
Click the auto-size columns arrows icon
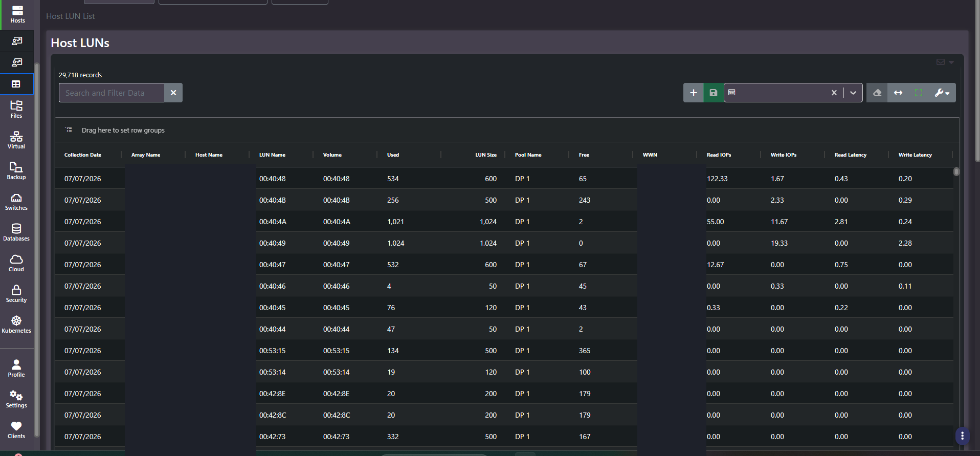tap(898, 93)
